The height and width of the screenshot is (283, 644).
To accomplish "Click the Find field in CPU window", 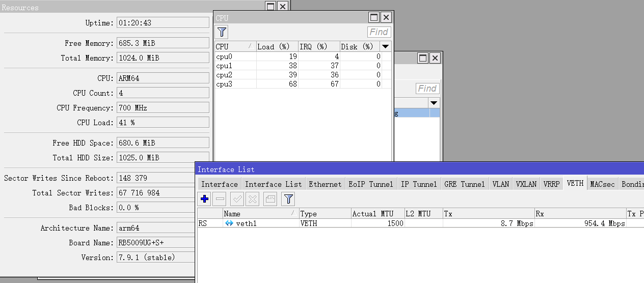I will [379, 32].
